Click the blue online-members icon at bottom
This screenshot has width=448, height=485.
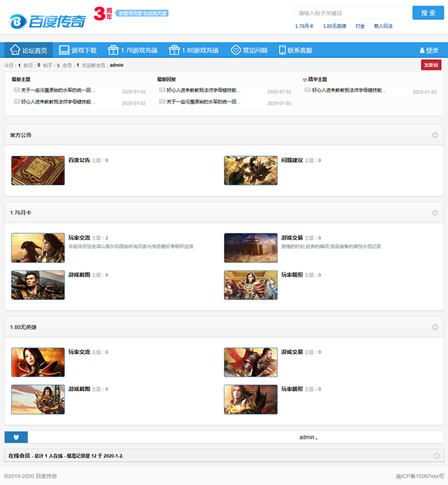click(16, 437)
